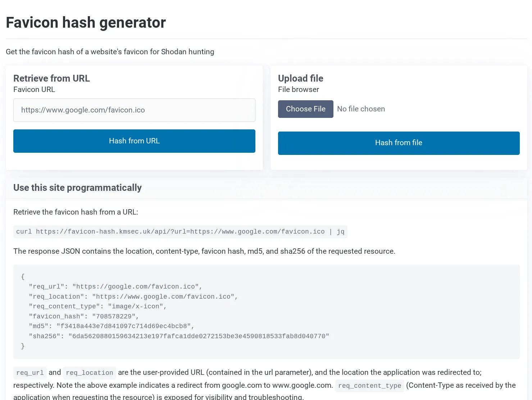Viewport: 532px width, 400px height.
Task: Click the 'Favicon hash generator' page title
Action: tap(86, 22)
